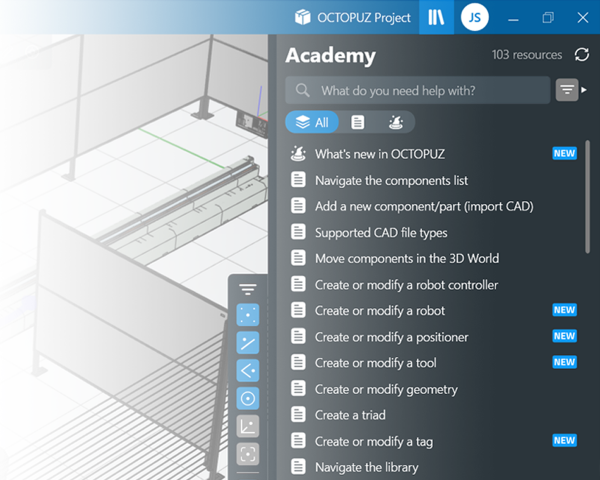Search in 'What do you need help with?' field
600x480 pixels.
coord(417,90)
